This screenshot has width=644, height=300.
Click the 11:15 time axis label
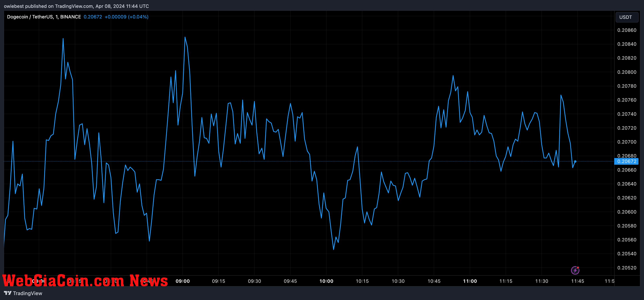(x=506, y=281)
